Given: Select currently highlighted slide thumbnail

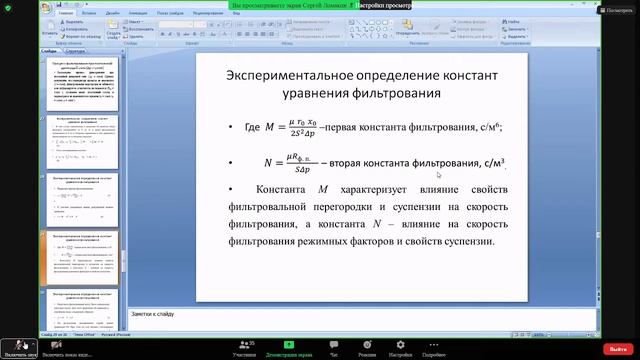Looking at the screenshot, I should click(82, 258).
